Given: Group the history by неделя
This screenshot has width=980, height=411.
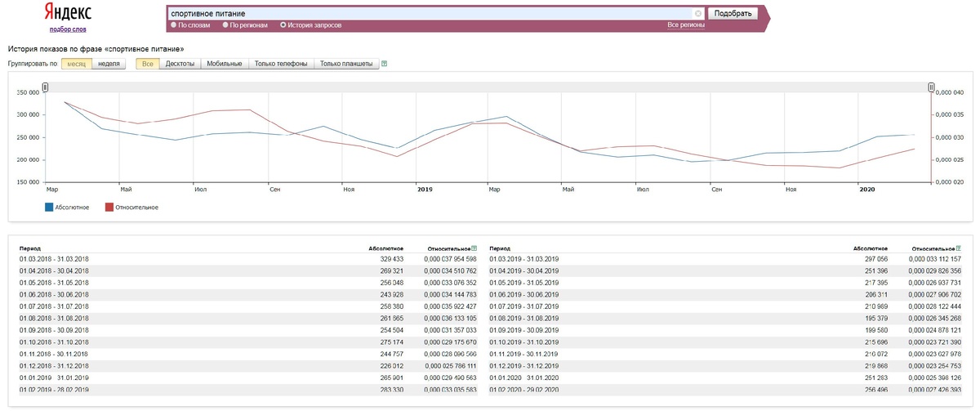Looking at the screenshot, I should pyautogui.click(x=109, y=64).
